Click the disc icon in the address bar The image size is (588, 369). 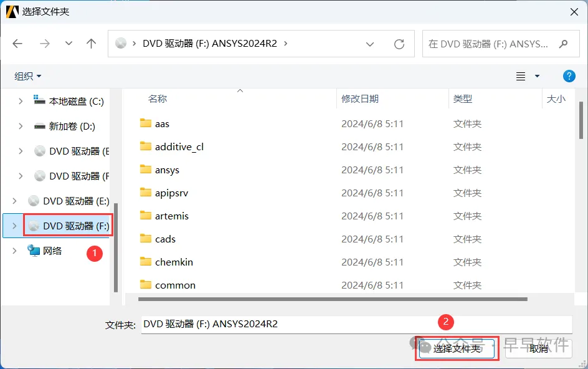[121, 44]
